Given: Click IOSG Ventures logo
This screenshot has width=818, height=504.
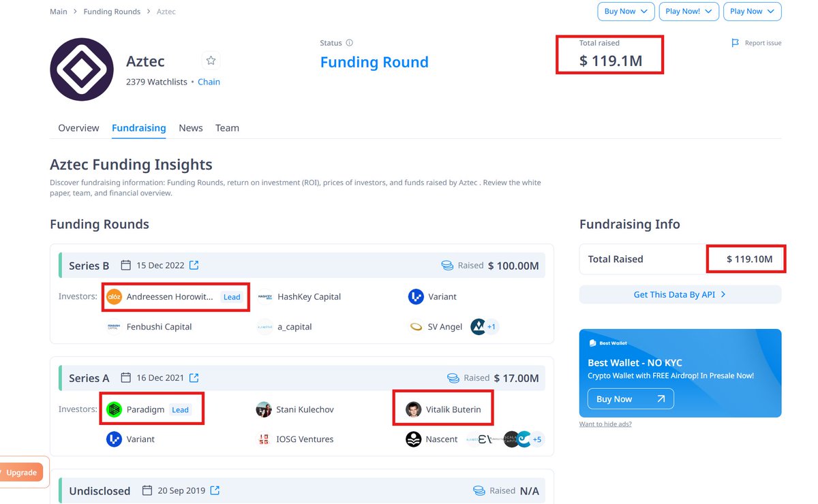Looking at the screenshot, I should tap(264, 439).
